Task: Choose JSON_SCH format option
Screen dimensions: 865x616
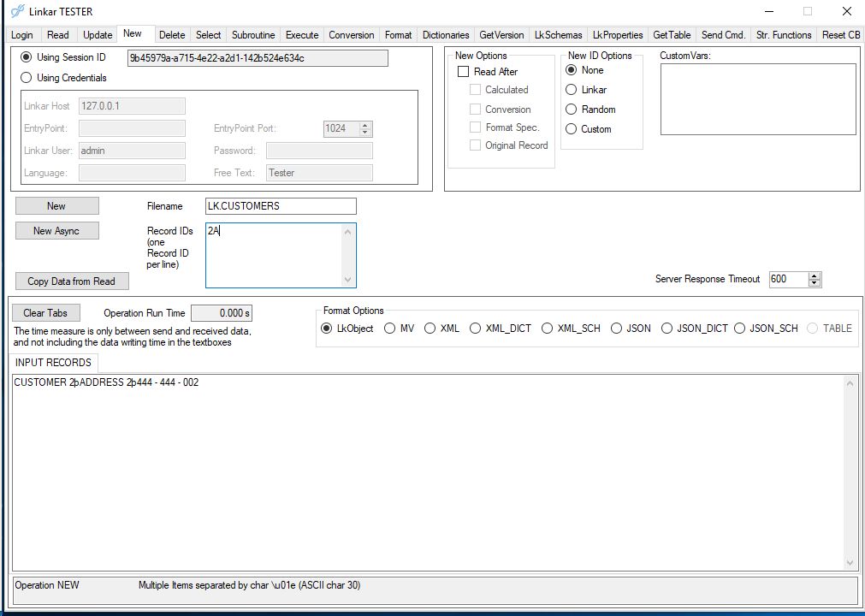Action: click(x=767, y=329)
